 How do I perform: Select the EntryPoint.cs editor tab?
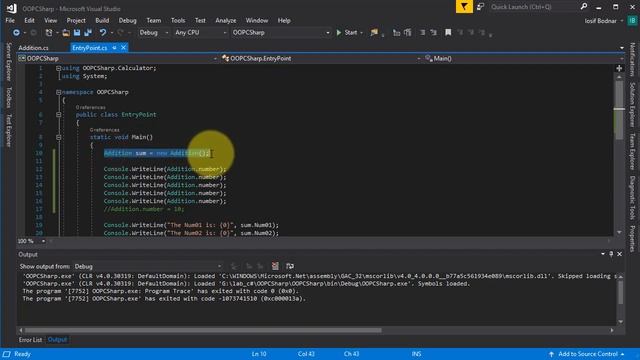[x=89, y=48]
